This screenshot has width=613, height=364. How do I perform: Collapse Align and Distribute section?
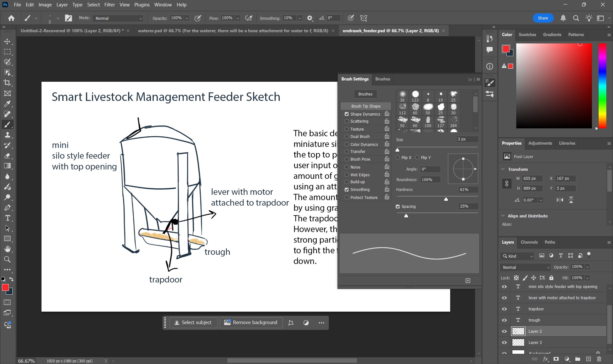tap(503, 216)
